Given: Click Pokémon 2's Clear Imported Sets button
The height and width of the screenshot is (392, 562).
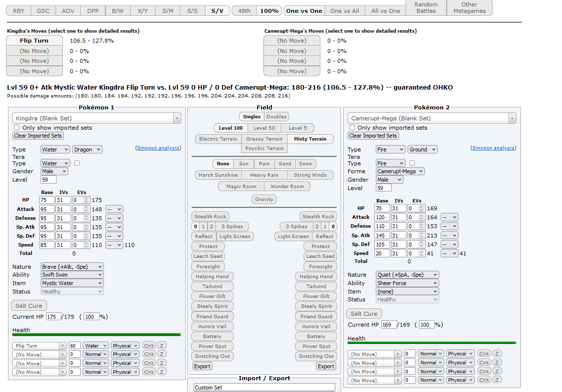Looking at the screenshot, I should 373,136.
